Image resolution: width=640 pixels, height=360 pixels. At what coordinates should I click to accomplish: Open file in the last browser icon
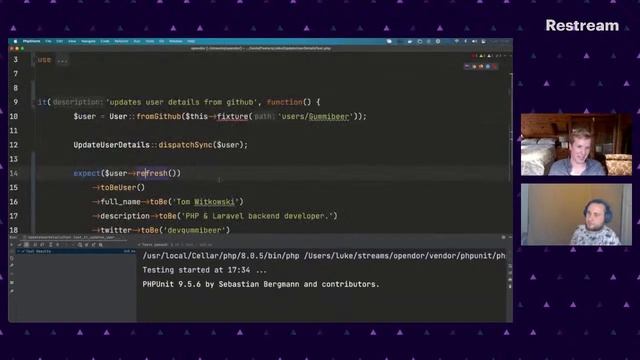[x=494, y=66]
